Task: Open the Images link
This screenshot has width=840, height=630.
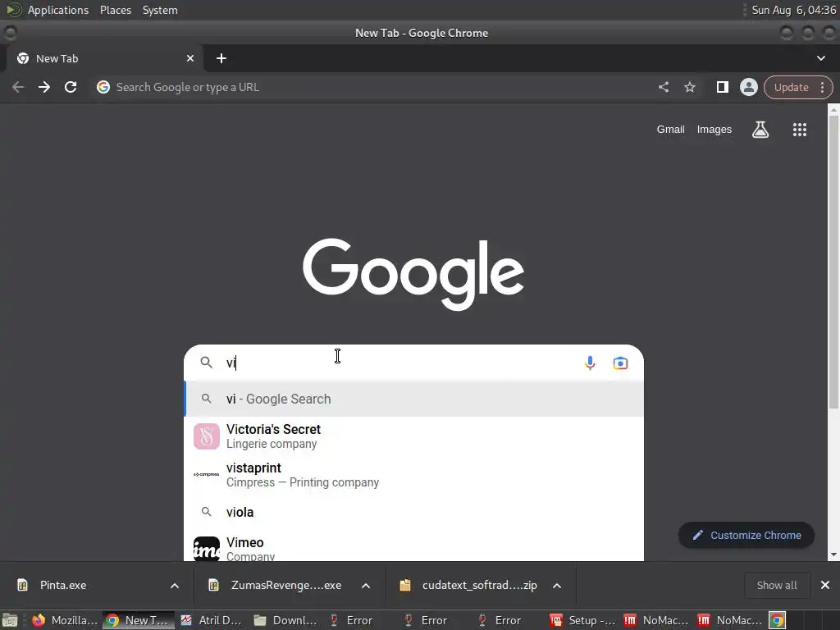Action: coord(714,130)
